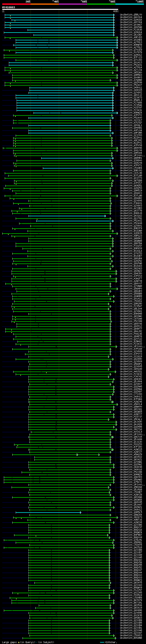The width and height of the screenshot is (146, 644).
Task: Select the UniRef100_Q6S506 label
Action: (131, 605)
